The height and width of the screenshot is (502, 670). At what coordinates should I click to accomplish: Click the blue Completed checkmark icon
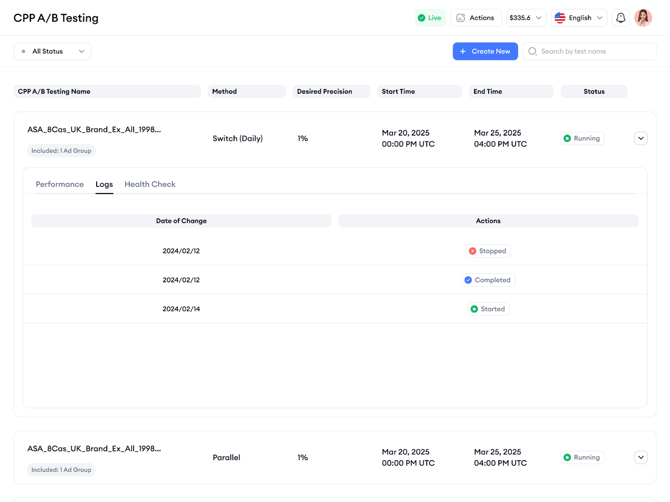(468, 280)
